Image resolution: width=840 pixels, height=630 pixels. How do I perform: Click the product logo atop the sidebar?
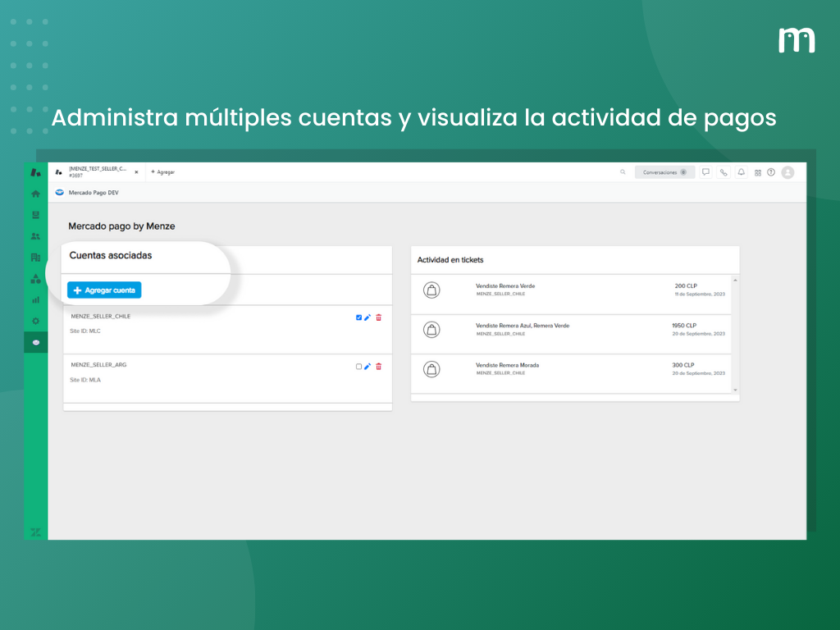(35, 172)
